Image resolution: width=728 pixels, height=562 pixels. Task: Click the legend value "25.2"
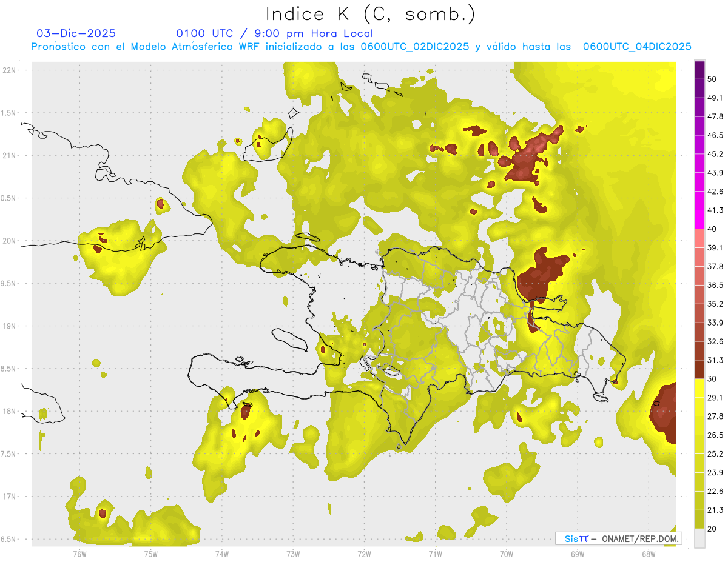(x=715, y=454)
